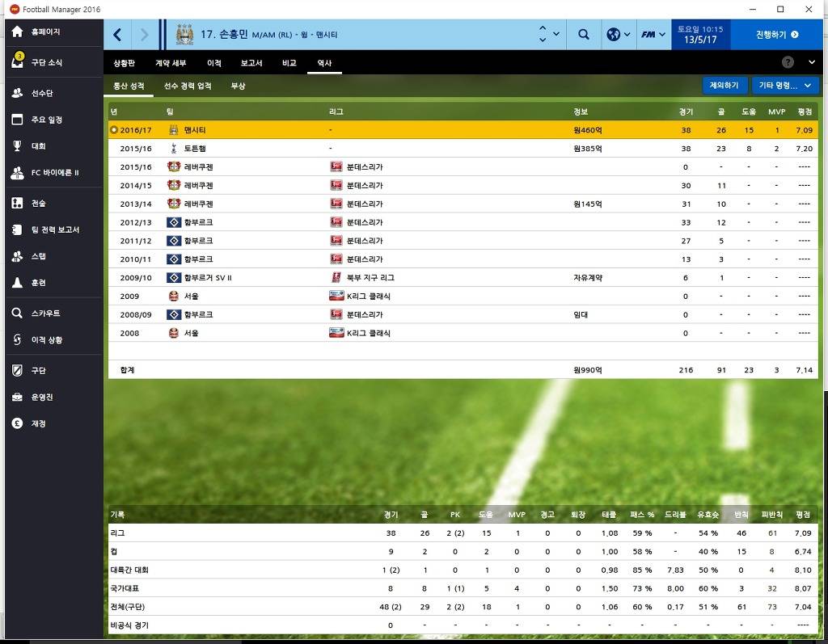Screen dimensions: 828x644
Task: Expand the player switcher up-down arrows
Action: pyautogui.click(x=547, y=35)
